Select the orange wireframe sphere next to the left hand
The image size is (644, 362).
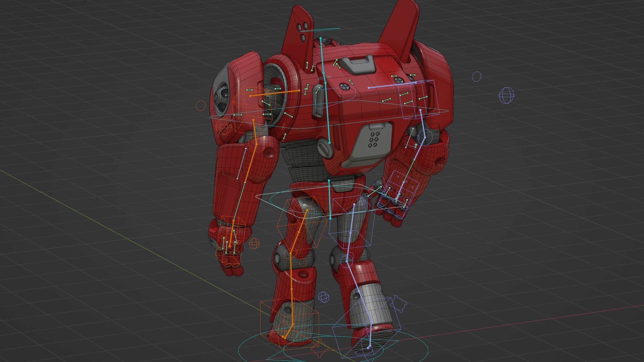click(254, 243)
